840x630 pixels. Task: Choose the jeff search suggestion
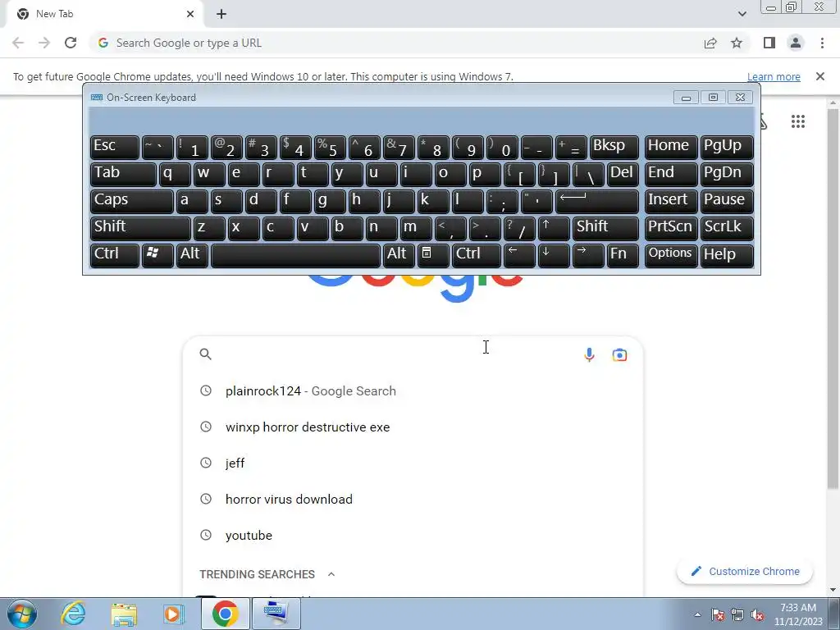click(413, 463)
